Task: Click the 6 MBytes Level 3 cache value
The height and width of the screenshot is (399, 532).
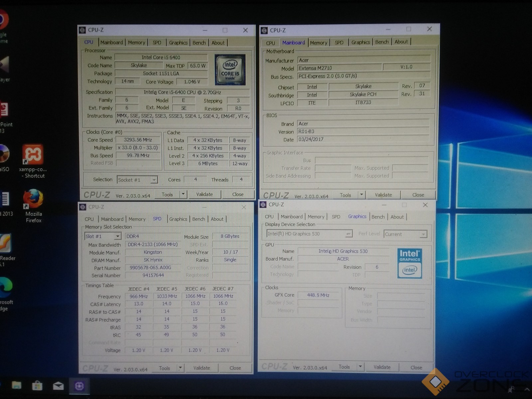Action: (x=208, y=164)
